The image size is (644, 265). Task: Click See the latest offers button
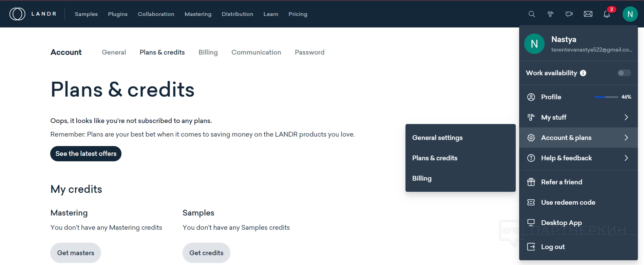[86, 154]
